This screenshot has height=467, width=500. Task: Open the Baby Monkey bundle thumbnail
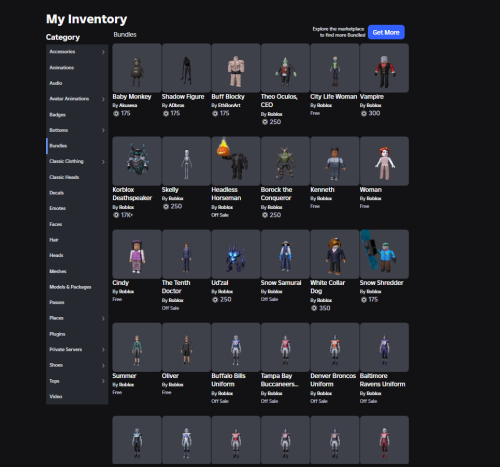(x=137, y=68)
